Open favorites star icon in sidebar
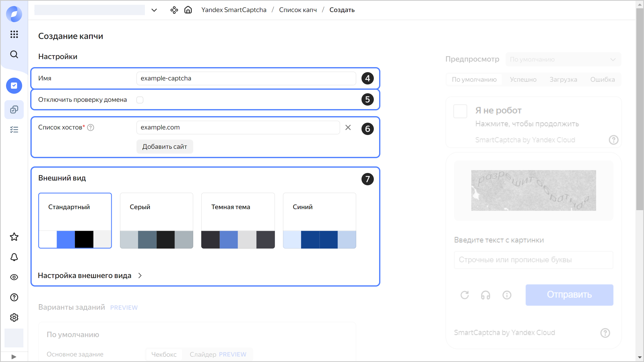 pos(14,237)
